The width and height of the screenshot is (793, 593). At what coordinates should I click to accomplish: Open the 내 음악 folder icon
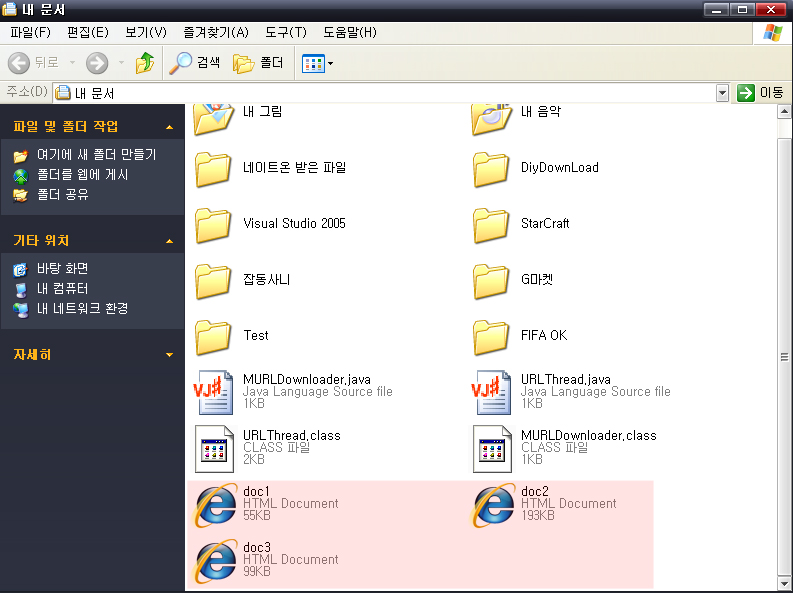click(491, 119)
